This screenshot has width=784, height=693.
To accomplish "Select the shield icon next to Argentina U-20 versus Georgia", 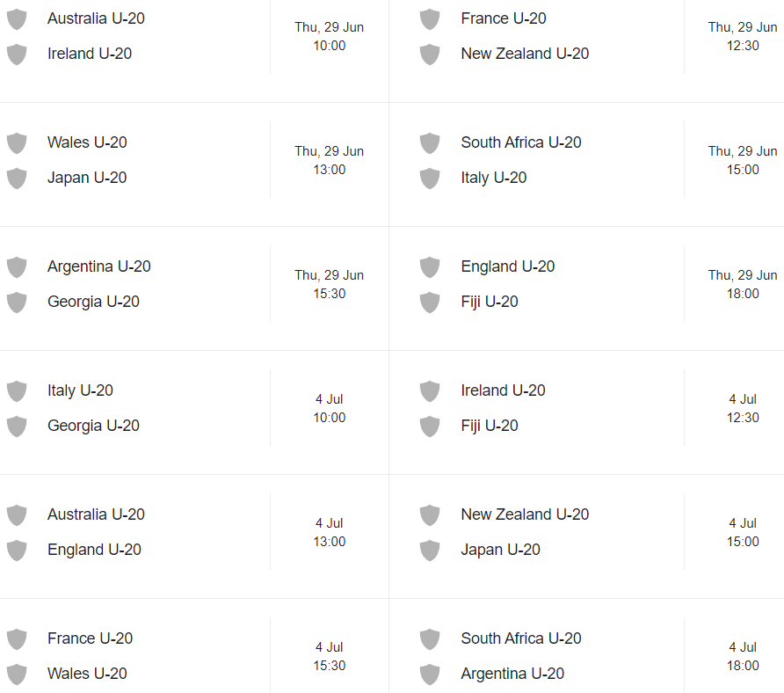I will tap(17, 267).
